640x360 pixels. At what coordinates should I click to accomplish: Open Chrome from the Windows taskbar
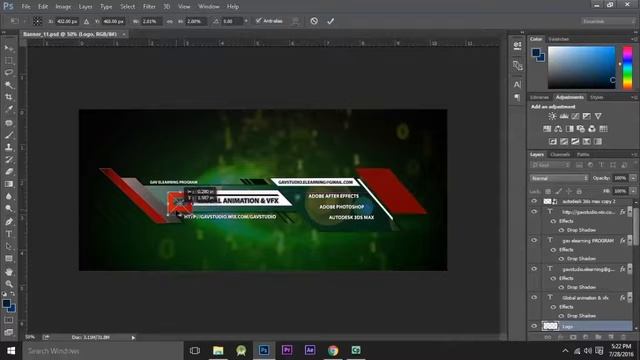click(x=333, y=350)
